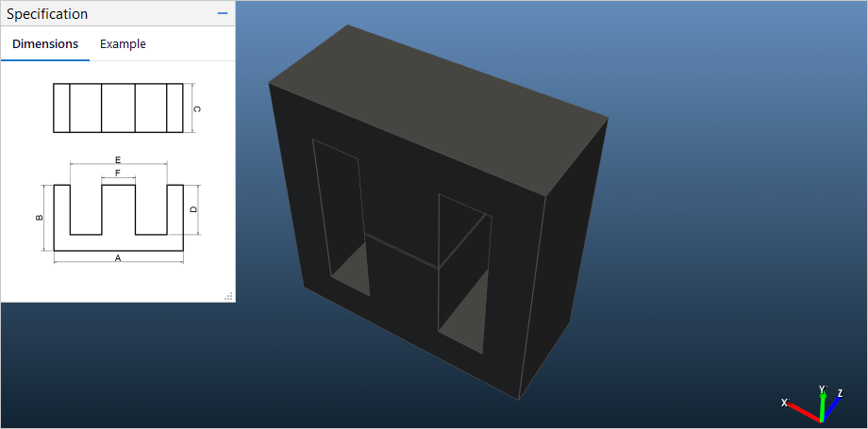This screenshot has width=868, height=429.
Task: Click the dimension label F in diagram
Action: [118, 173]
